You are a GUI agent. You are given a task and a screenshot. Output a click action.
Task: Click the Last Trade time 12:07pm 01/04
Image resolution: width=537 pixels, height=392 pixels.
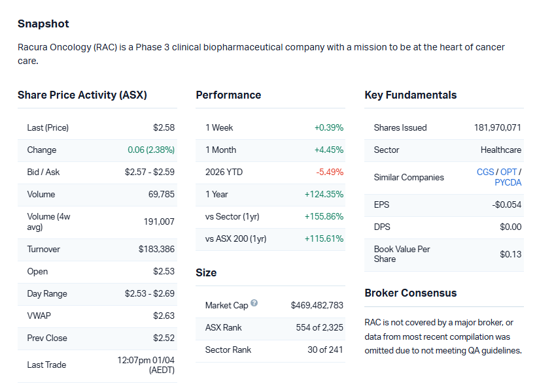tap(146, 360)
